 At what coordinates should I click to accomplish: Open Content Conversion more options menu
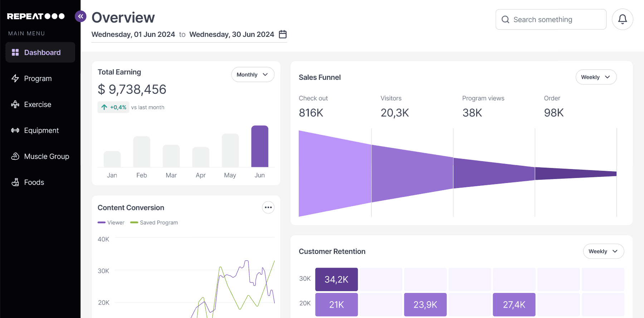coord(268,207)
